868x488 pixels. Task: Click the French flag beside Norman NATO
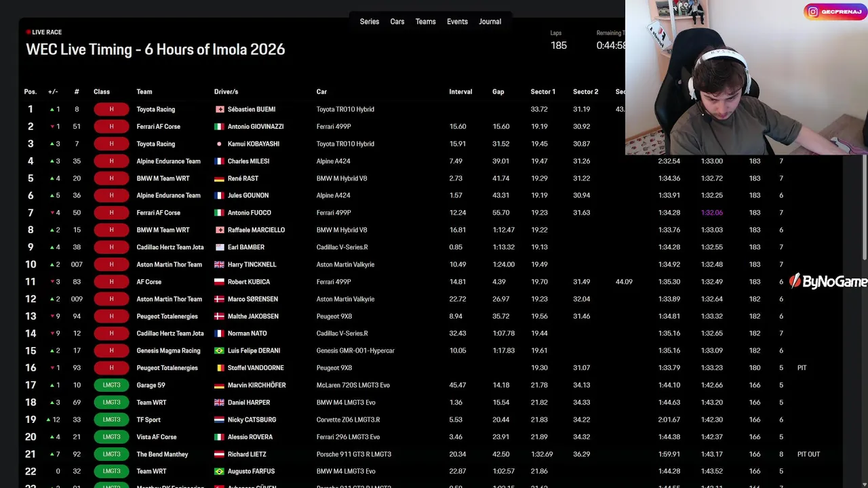219,333
